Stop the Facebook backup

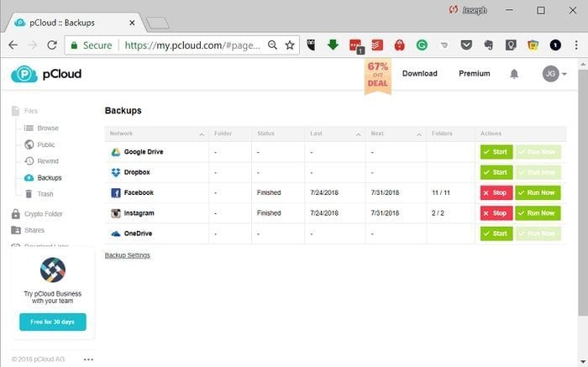496,192
